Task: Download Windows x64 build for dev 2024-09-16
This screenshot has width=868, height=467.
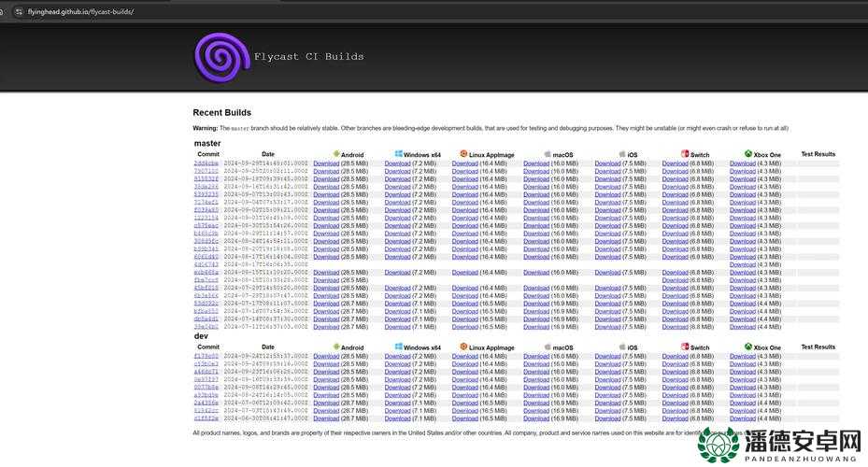Action: (397, 379)
